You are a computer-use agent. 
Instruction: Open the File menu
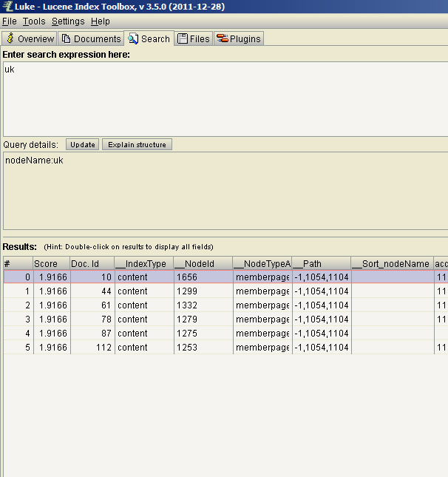(x=10, y=21)
